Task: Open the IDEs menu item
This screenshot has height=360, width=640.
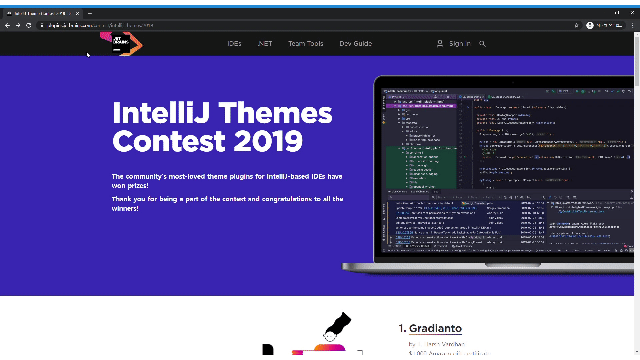Action: pyautogui.click(x=234, y=43)
